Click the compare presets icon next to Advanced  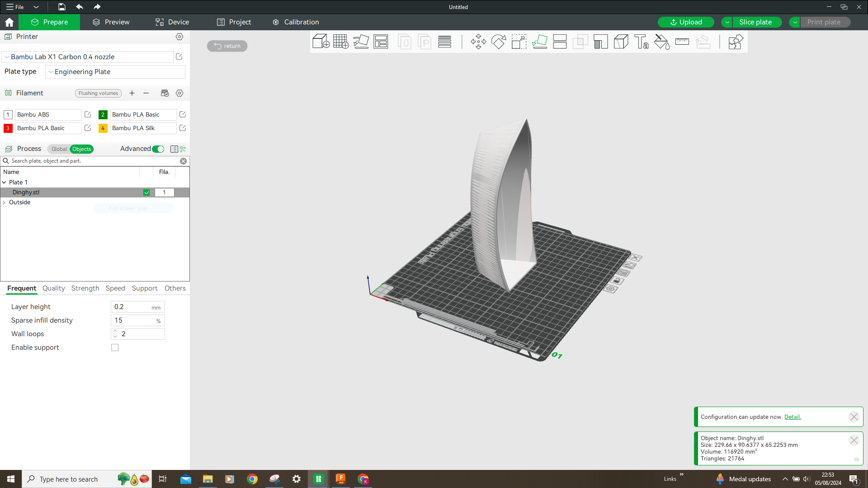[x=183, y=149]
